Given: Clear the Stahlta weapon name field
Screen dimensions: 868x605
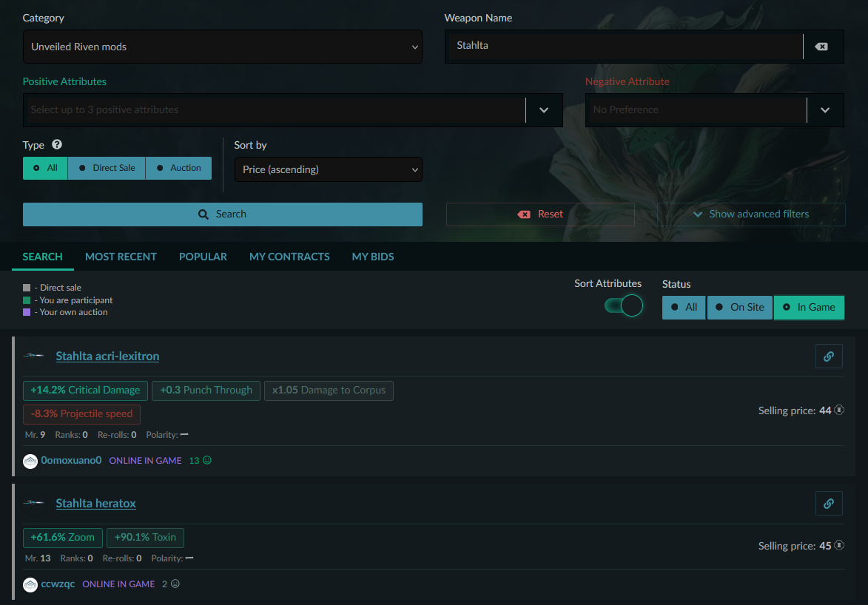Looking at the screenshot, I should pos(821,47).
